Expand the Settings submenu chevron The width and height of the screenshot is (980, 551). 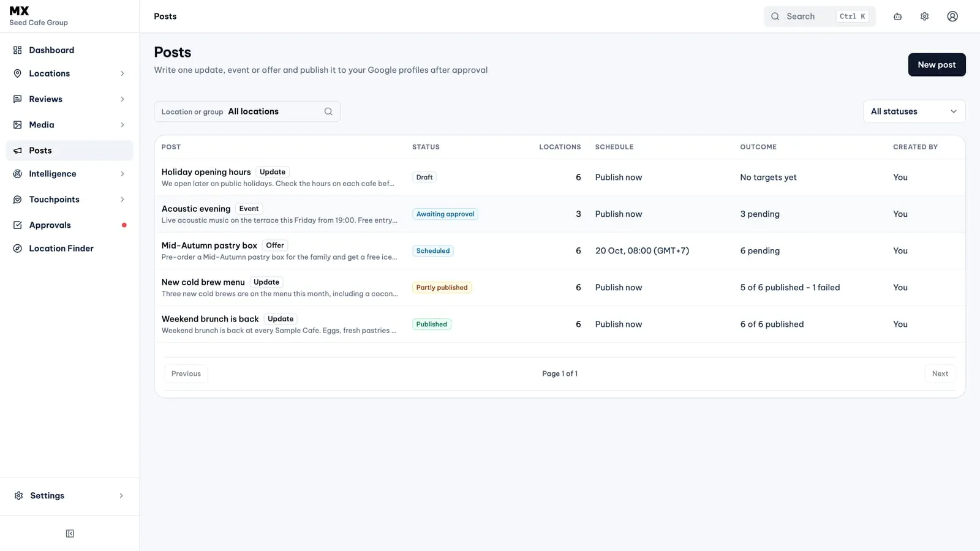tap(121, 496)
